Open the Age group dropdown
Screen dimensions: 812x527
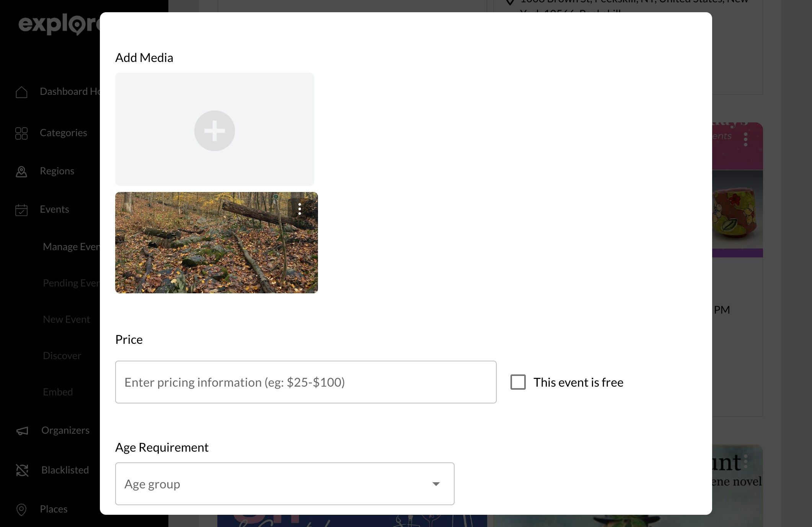(x=268, y=484)
